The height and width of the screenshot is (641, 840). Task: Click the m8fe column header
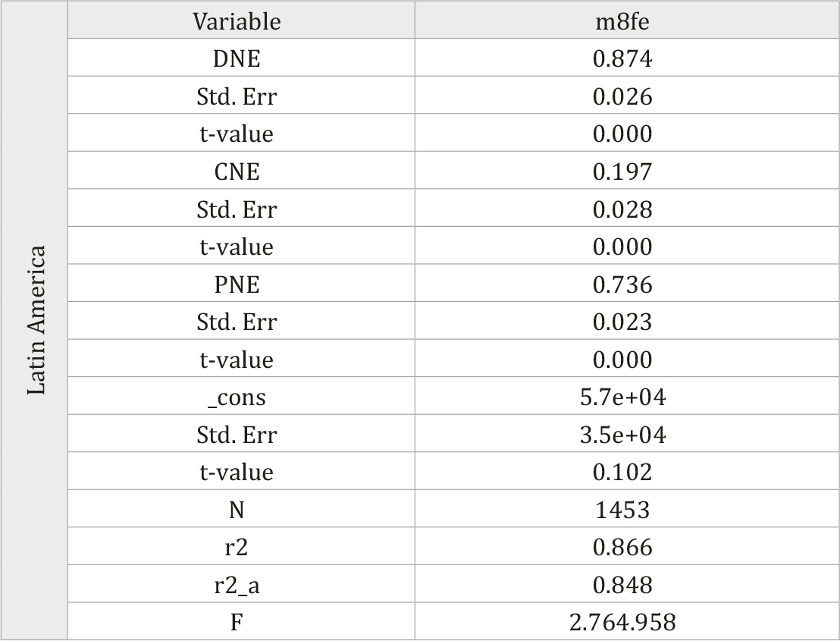pos(622,21)
